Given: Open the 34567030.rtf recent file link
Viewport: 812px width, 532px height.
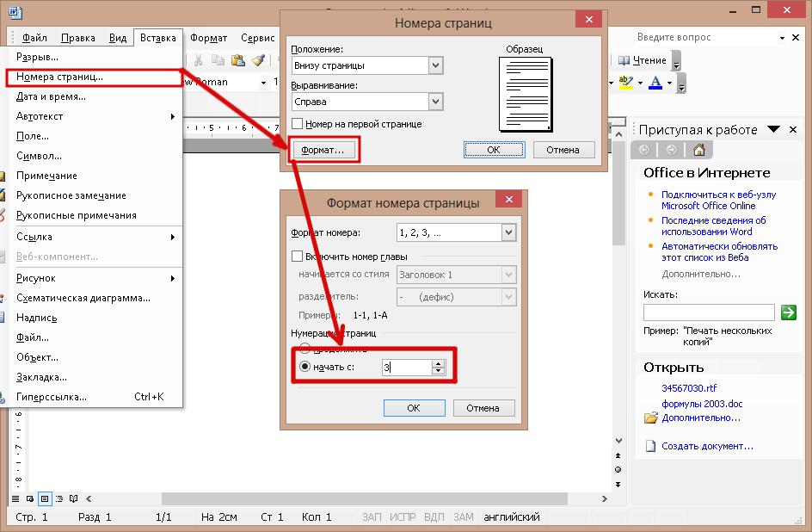Looking at the screenshot, I should click(689, 388).
